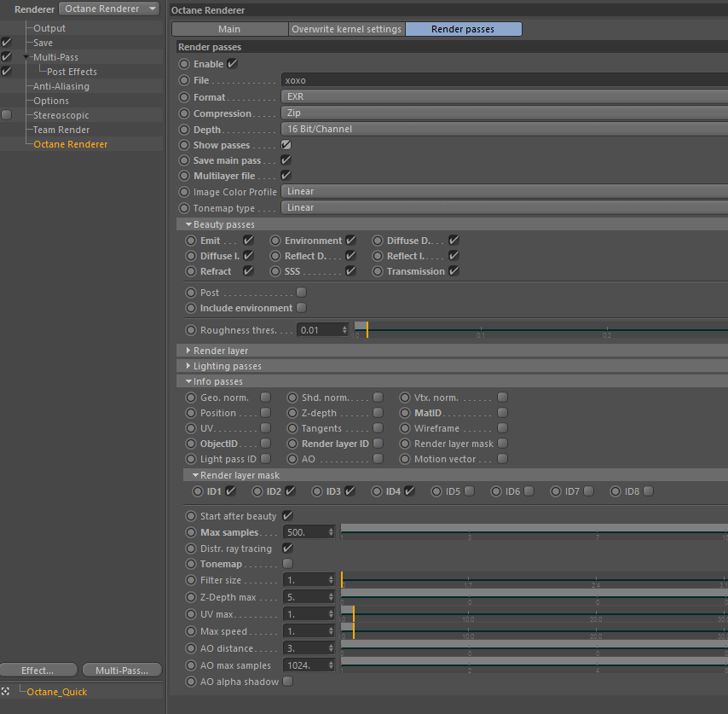
Task: Select Output in settings tree
Action: coord(49,28)
